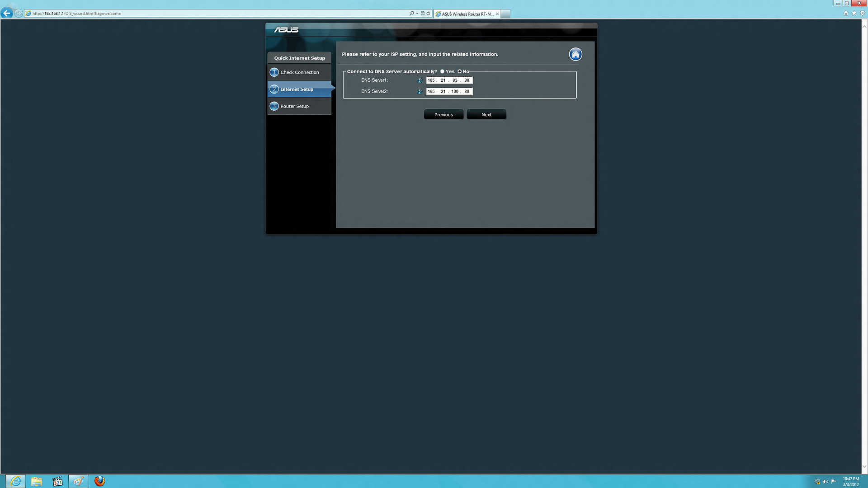Click the compatibility view icon in address bar
This screenshot has height=488, width=868.
(x=423, y=14)
